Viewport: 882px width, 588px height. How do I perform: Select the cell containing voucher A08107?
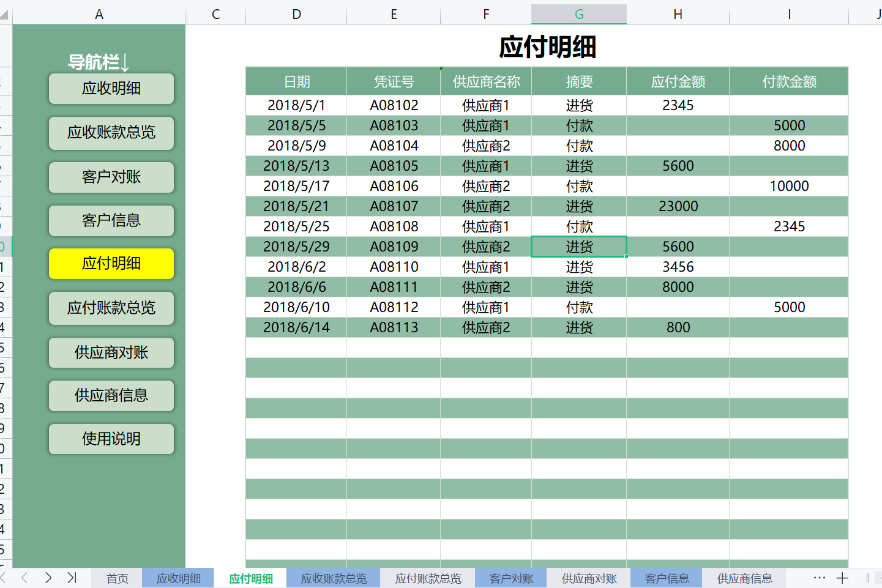coord(394,206)
